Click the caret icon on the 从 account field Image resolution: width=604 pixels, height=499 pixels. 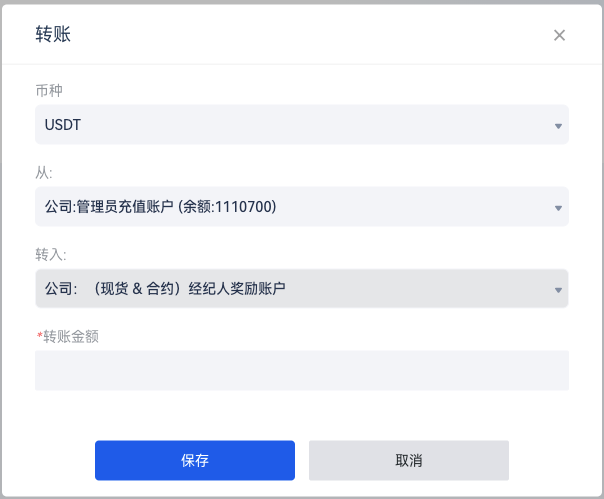tap(558, 208)
